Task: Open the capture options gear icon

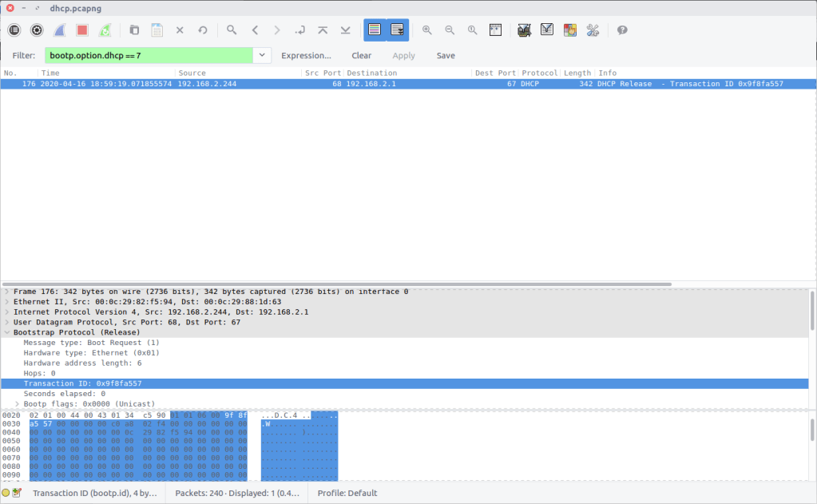Action: tap(37, 30)
